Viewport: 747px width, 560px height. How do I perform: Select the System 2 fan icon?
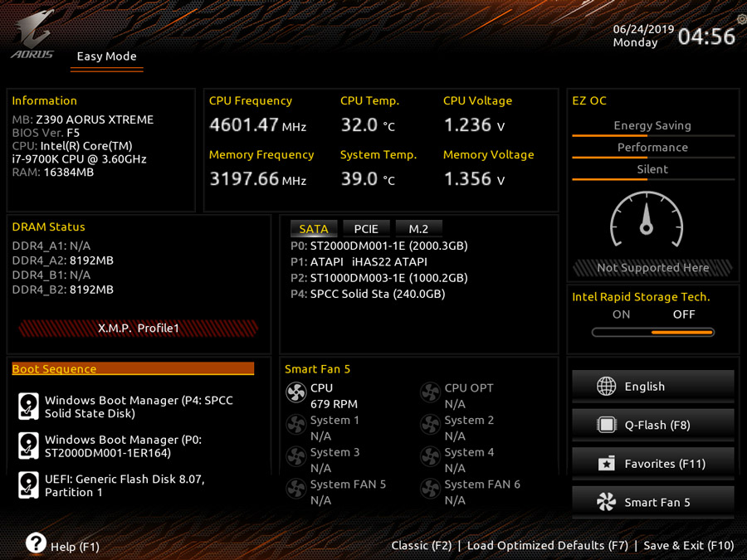click(x=430, y=425)
